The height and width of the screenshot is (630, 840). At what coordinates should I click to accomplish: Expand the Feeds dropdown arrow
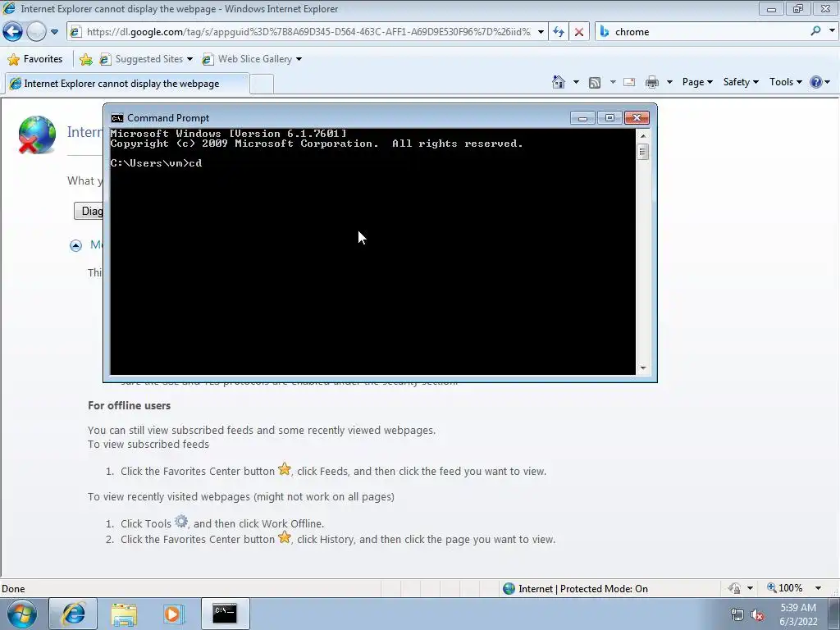coord(612,82)
